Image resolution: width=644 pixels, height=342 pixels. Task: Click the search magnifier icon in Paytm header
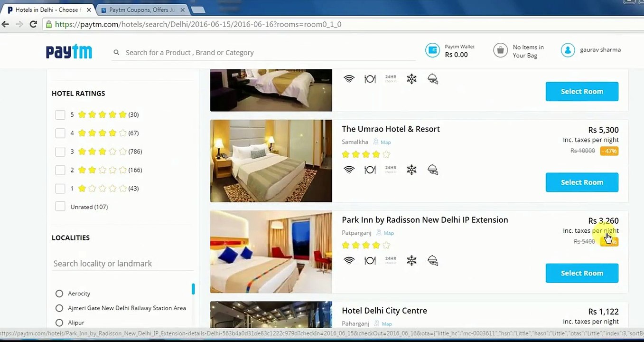116,53
